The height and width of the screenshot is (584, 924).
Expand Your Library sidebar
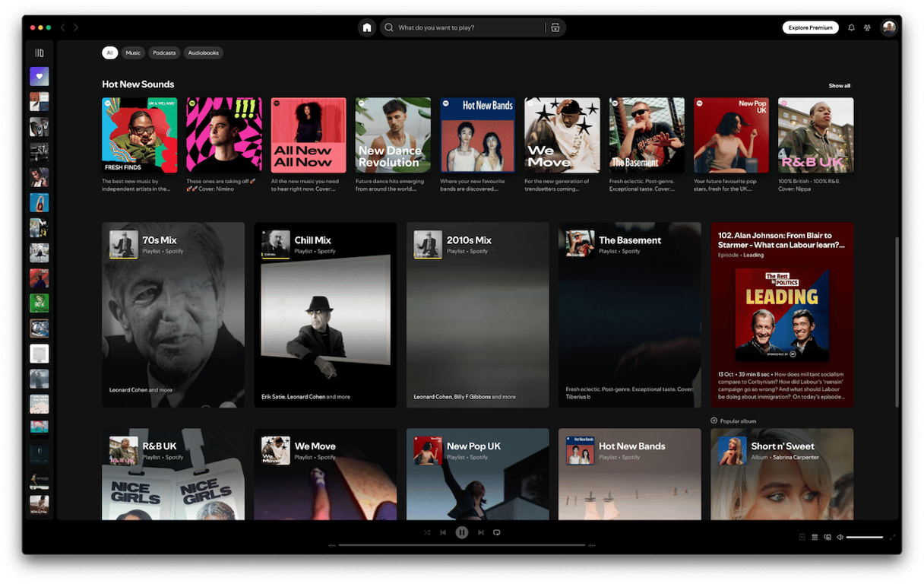40,53
